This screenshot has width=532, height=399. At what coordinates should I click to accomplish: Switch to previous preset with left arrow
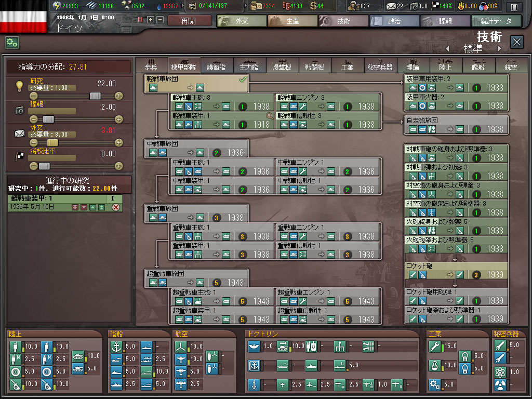click(x=447, y=49)
